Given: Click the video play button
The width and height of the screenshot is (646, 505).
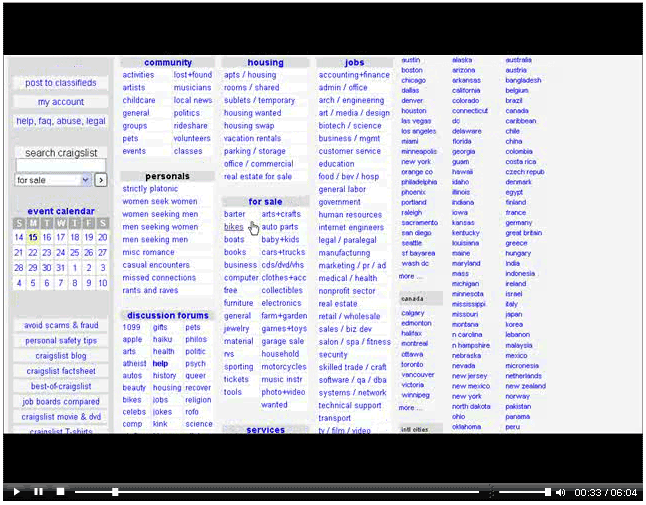Looking at the screenshot, I should [x=16, y=491].
